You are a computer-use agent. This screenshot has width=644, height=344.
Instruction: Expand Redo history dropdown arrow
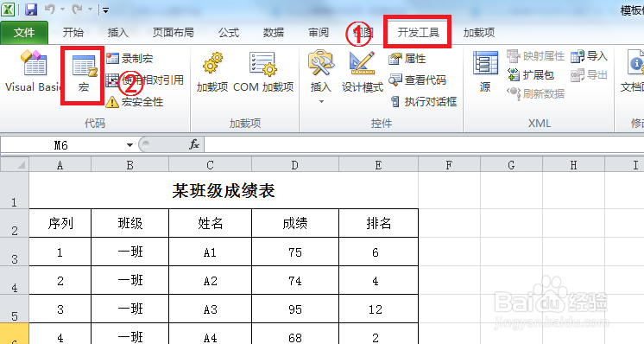[x=90, y=9]
